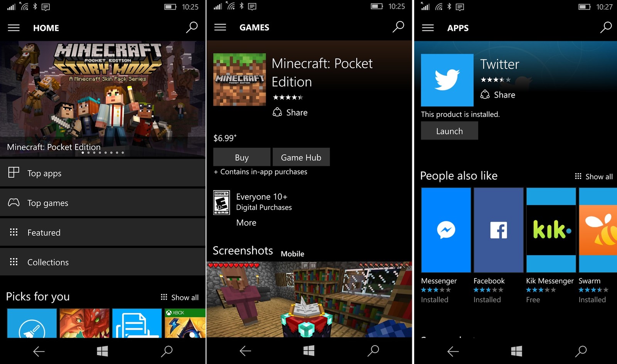Tap search magnifier in APPS header

(x=606, y=27)
